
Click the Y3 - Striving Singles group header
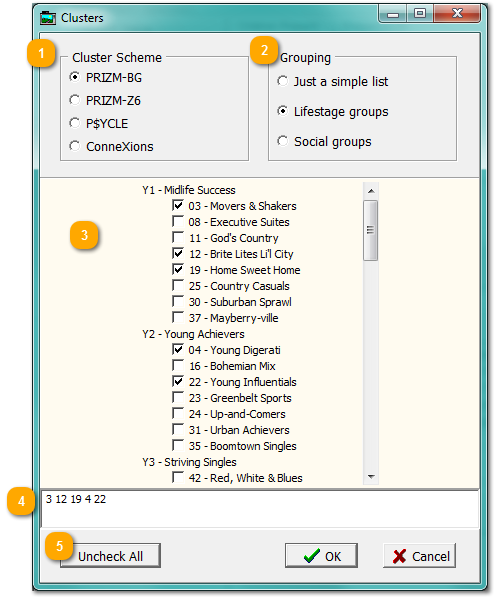click(189, 462)
